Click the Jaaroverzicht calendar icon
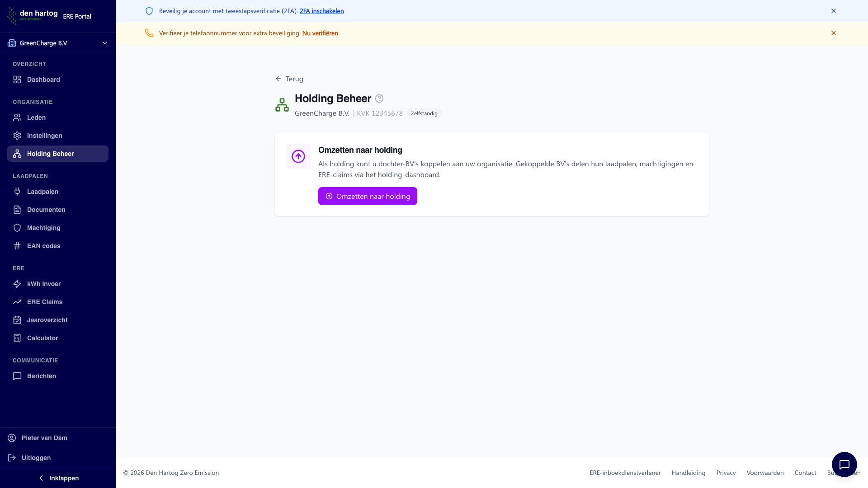868x488 pixels. [17, 320]
